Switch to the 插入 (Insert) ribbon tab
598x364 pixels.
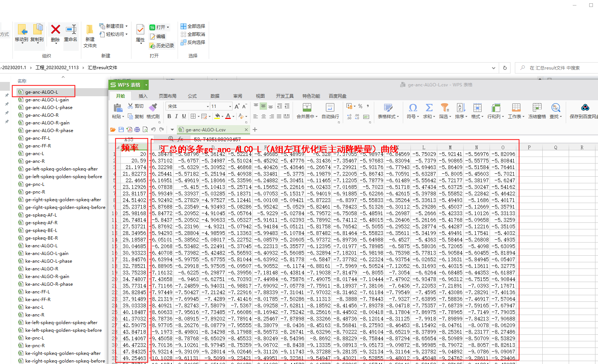tap(143, 96)
